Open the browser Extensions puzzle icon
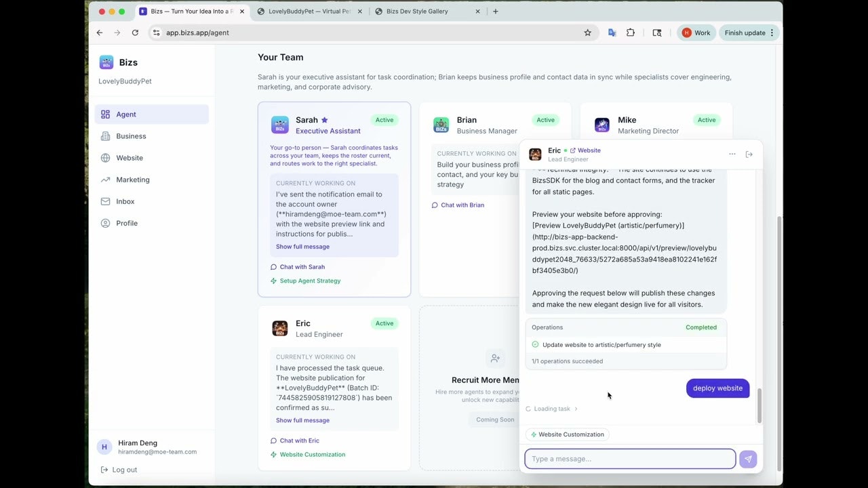The image size is (868, 488). [631, 33]
